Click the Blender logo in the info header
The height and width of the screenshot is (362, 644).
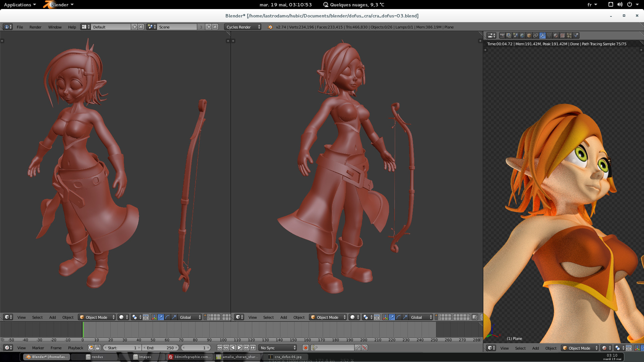click(270, 27)
